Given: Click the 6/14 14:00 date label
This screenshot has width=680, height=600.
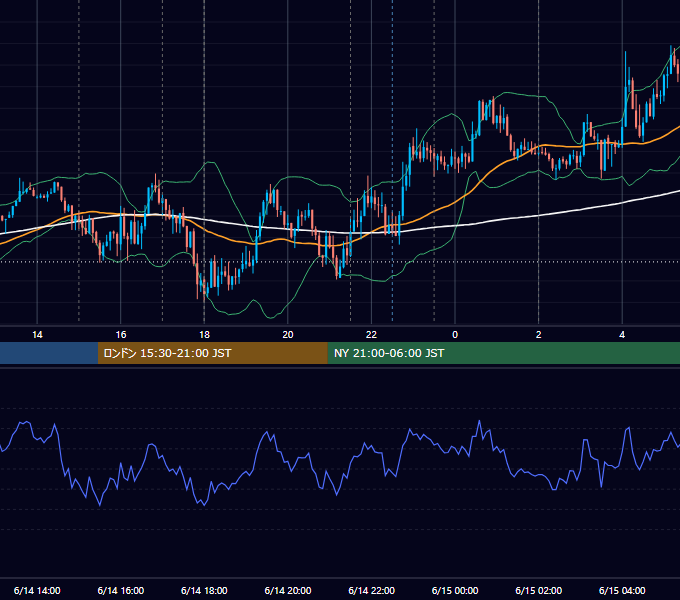Looking at the screenshot, I should click(37, 590).
